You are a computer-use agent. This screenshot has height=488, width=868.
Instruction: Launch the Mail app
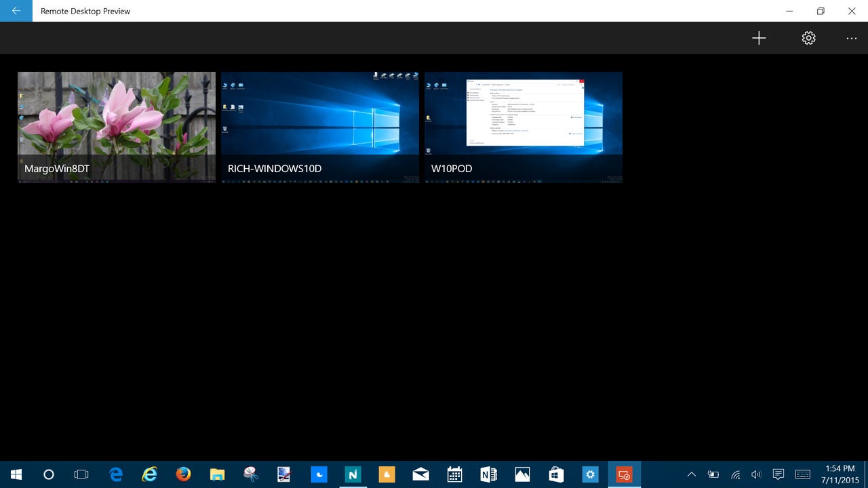pyautogui.click(x=420, y=474)
